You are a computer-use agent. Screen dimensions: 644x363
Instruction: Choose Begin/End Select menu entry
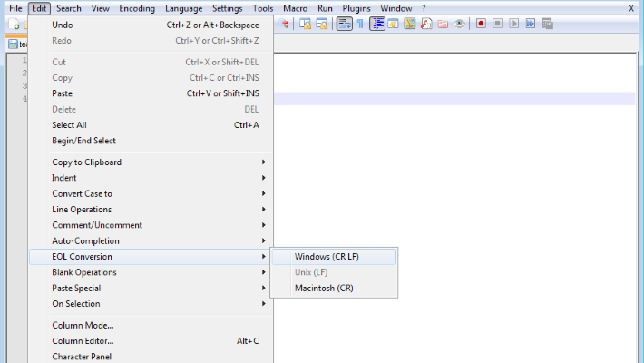[x=151, y=141]
